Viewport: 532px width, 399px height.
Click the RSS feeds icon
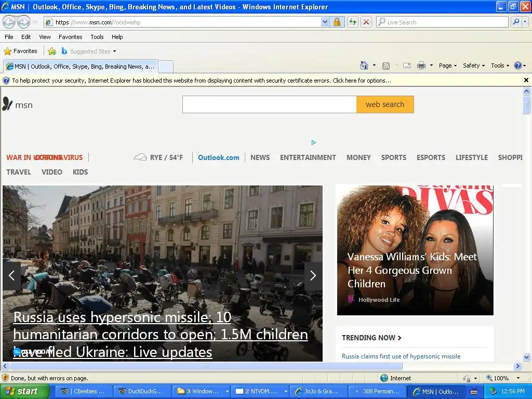tap(386, 66)
